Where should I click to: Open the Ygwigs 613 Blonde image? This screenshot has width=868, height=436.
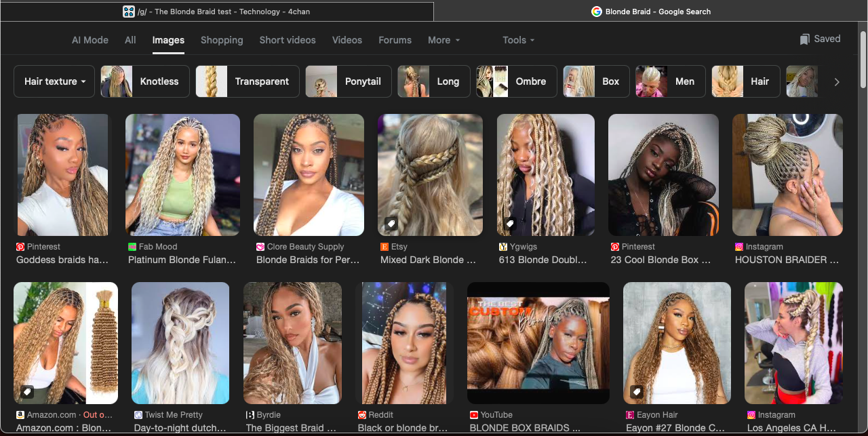click(x=546, y=175)
